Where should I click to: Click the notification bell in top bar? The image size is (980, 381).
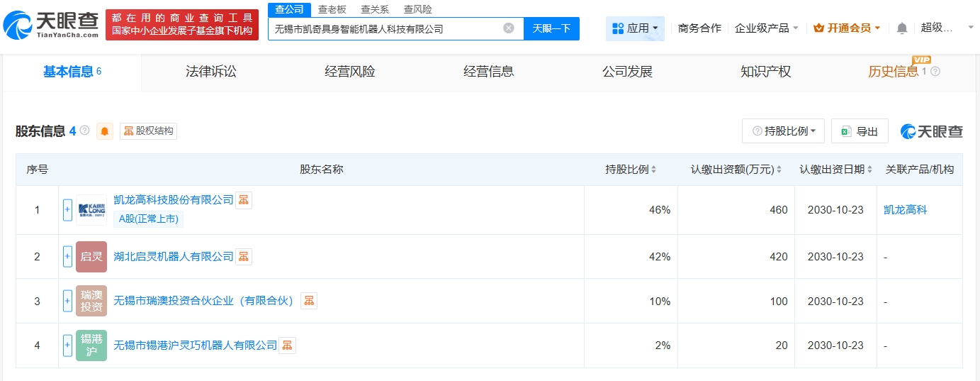pos(901,28)
